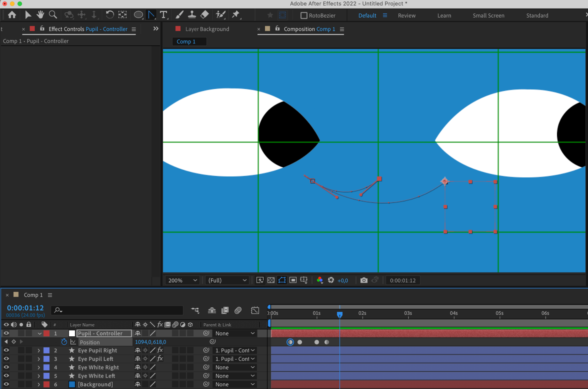Image resolution: width=588 pixels, height=389 pixels.
Task: Click the snapshot camera icon
Action: point(364,280)
